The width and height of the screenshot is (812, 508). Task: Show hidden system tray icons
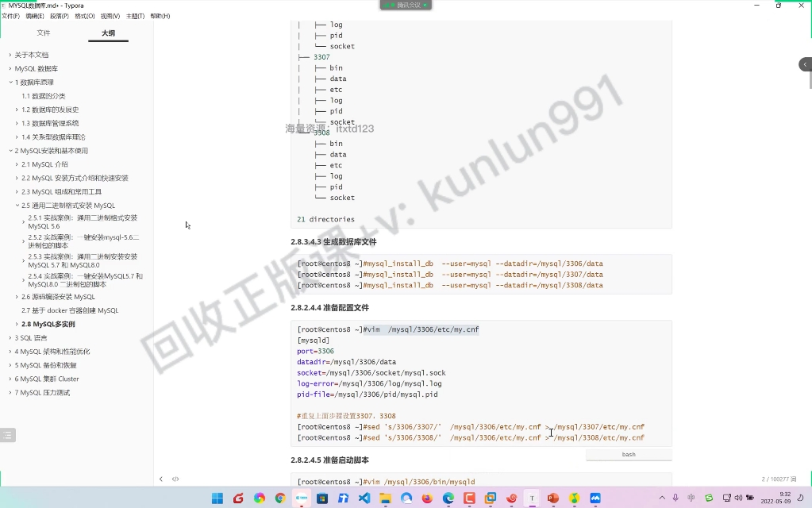[662, 498]
